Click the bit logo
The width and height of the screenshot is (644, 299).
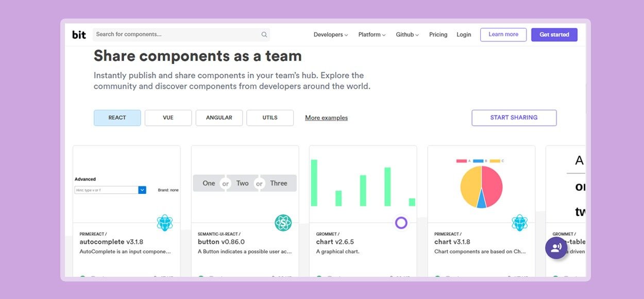click(79, 35)
